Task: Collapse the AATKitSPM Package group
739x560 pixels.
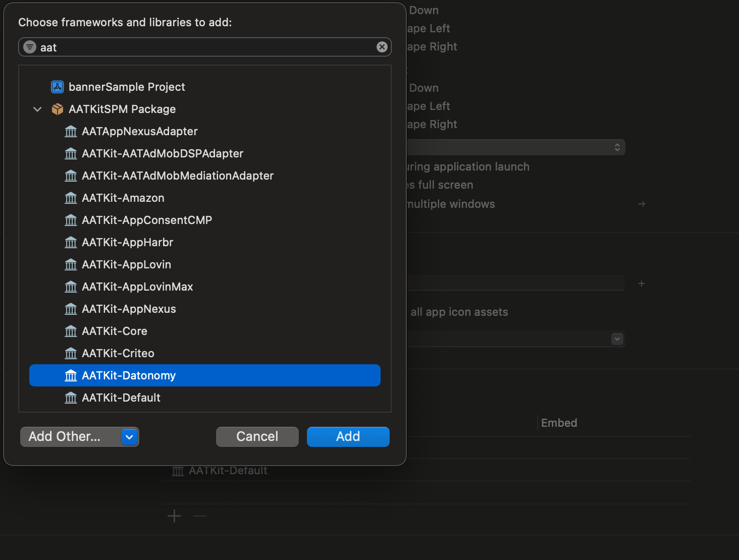Action: tap(37, 109)
